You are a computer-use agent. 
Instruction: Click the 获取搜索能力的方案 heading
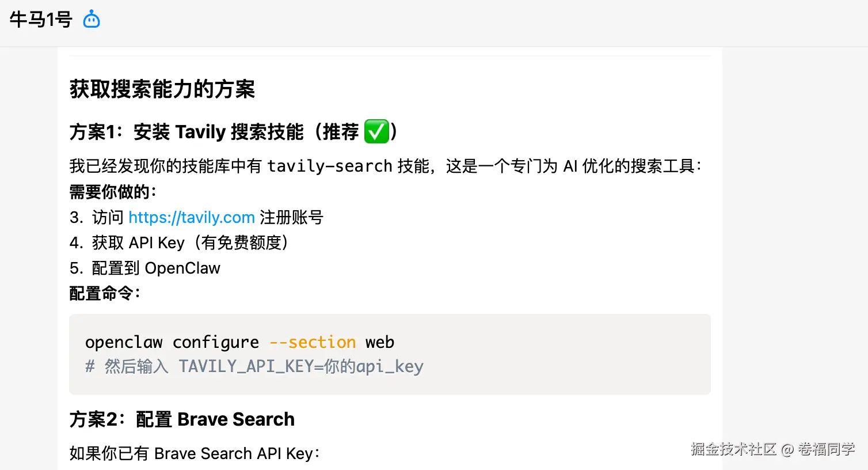tap(162, 89)
